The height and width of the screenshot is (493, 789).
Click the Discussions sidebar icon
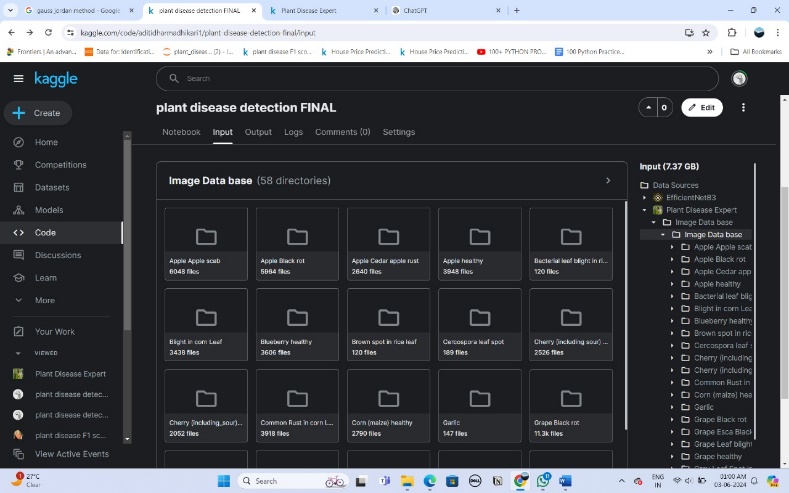tap(18, 255)
